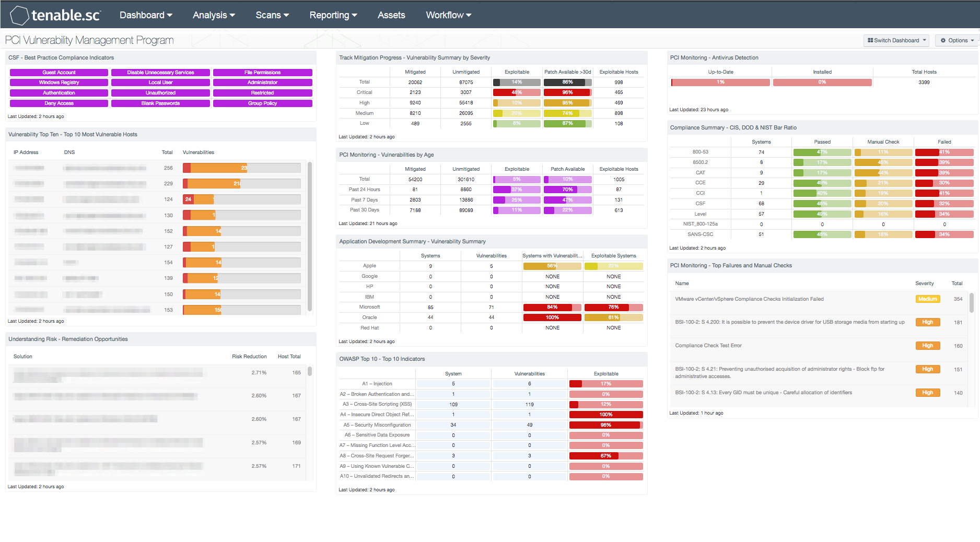Click the Group Policy indicator
Viewport: 980px width, 542px height.
[263, 103]
